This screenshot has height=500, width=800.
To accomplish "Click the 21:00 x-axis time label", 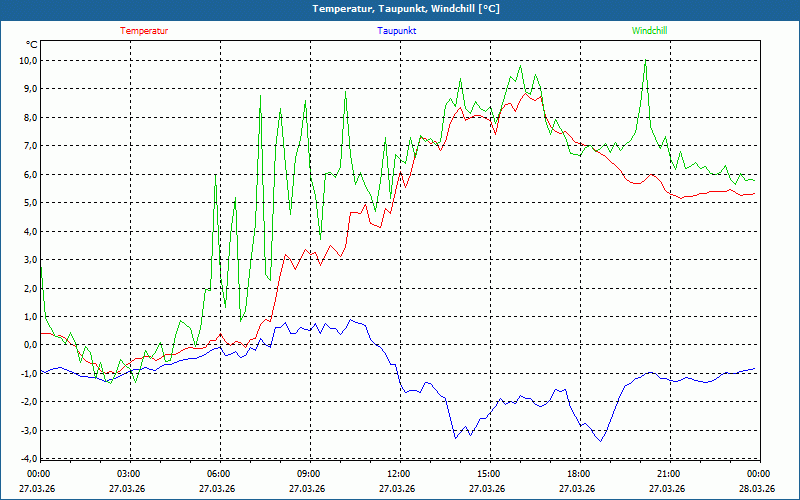I will 668,473.
